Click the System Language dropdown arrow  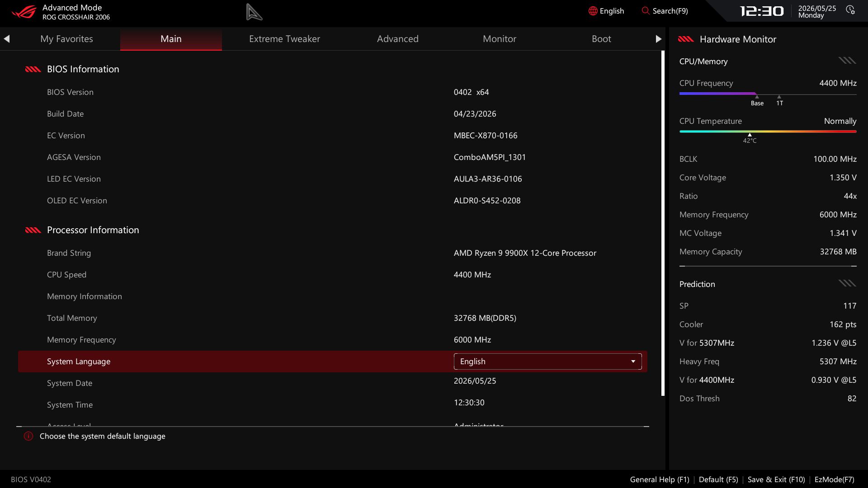633,361
